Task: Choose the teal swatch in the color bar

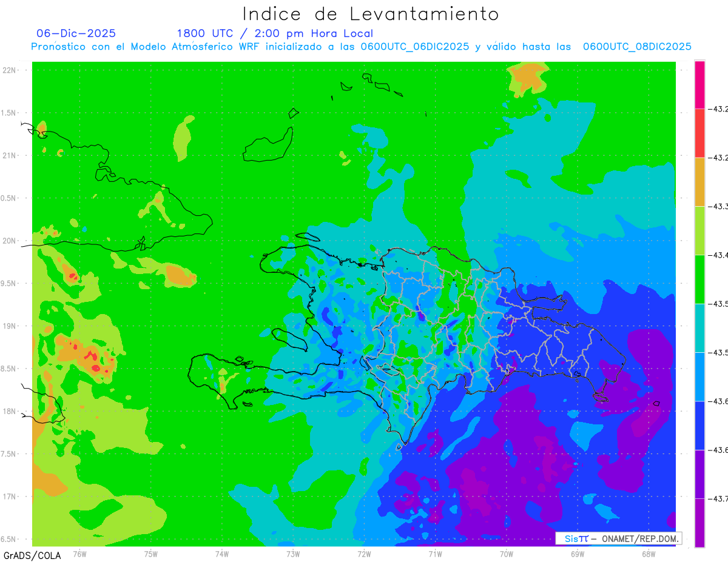Action: [x=699, y=328]
